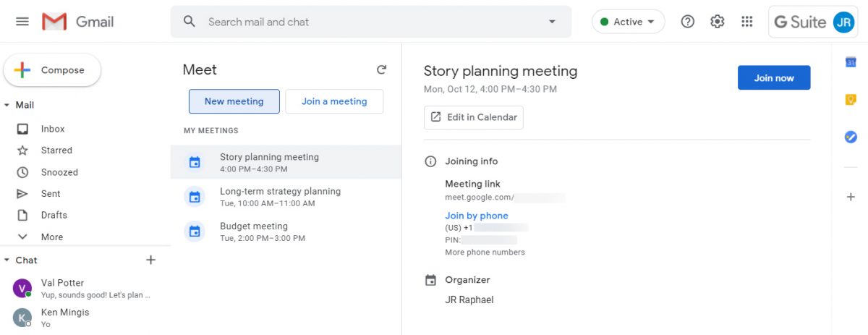Screen dimensions: 868x335
Task: Refresh the Meet meetings list
Action: pos(381,69)
